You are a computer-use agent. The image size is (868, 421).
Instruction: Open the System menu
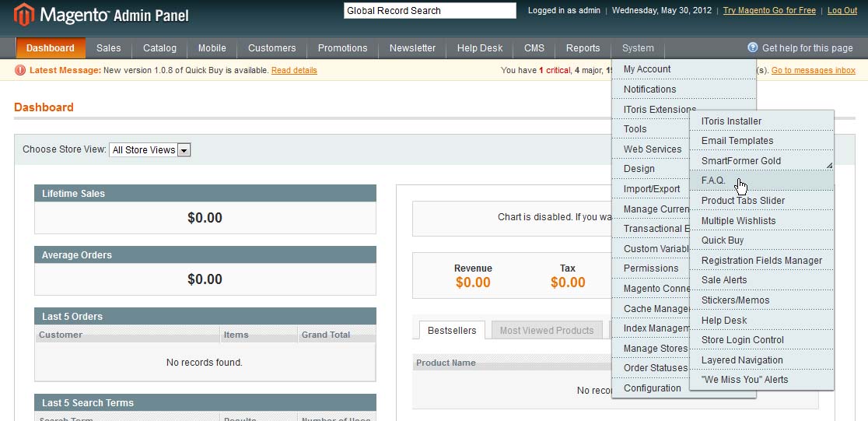click(638, 48)
